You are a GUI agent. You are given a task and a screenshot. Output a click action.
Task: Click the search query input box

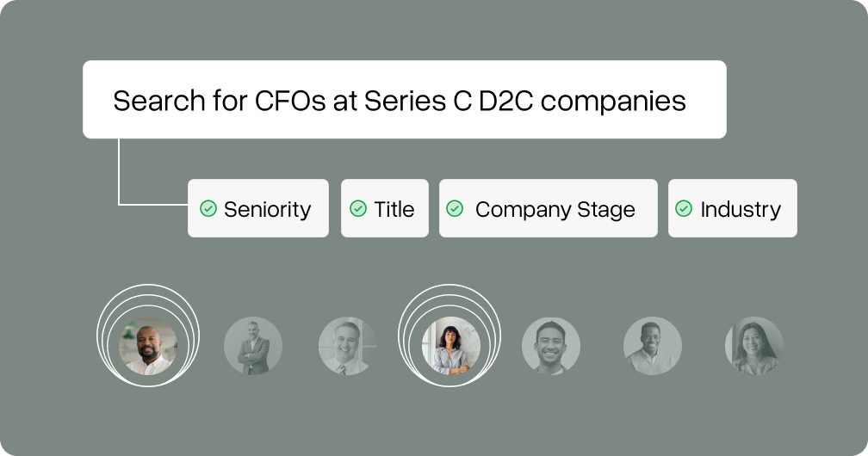(x=405, y=100)
